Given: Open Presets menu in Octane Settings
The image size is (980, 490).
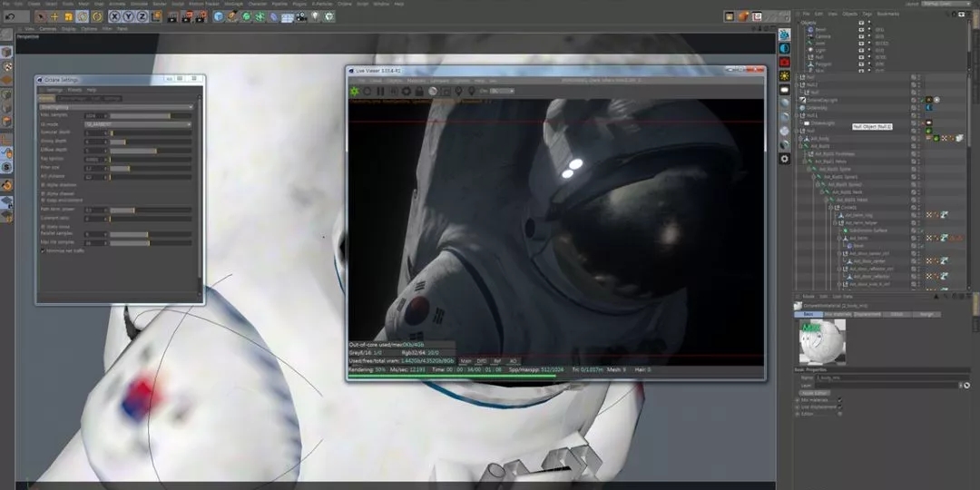Looking at the screenshot, I should 74,90.
